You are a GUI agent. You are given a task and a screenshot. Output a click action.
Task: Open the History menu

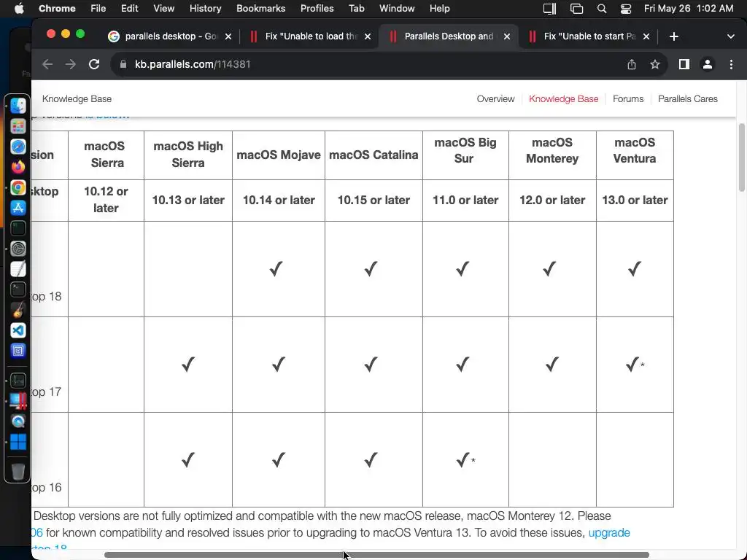pos(205,9)
